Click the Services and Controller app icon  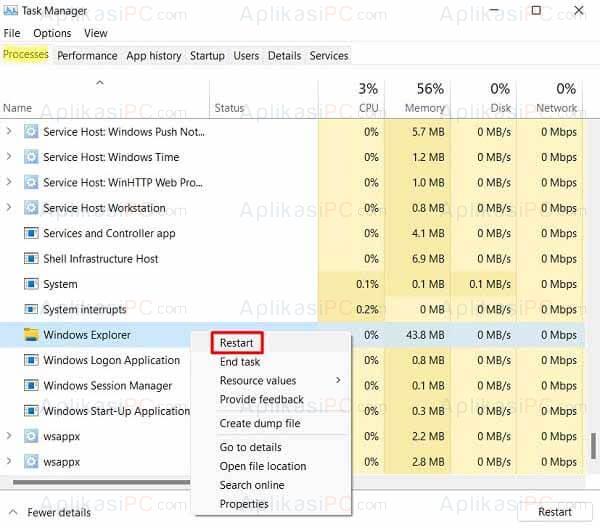pos(31,233)
